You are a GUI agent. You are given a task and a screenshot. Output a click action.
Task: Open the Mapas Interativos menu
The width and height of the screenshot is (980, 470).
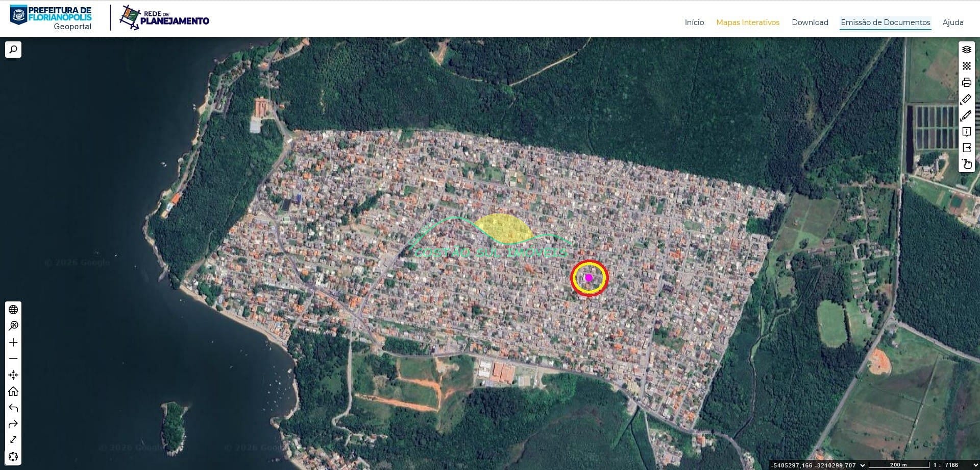(x=747, y=22)
